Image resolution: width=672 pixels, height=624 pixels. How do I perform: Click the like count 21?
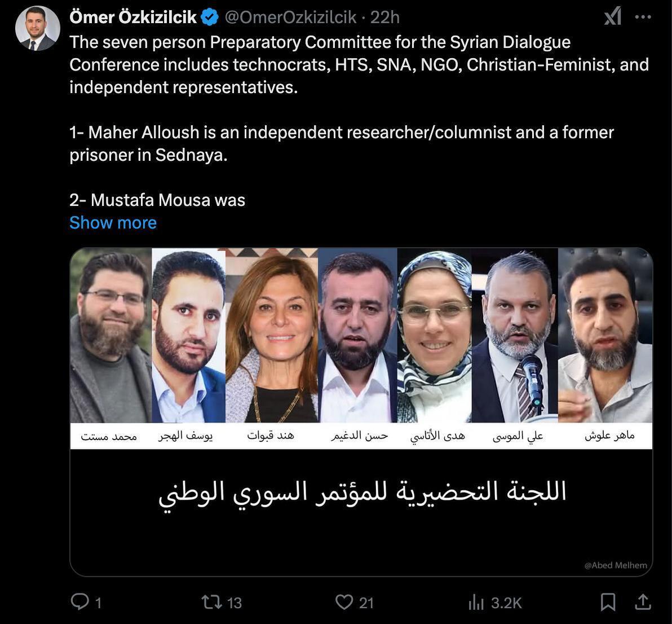click(366, 603)
